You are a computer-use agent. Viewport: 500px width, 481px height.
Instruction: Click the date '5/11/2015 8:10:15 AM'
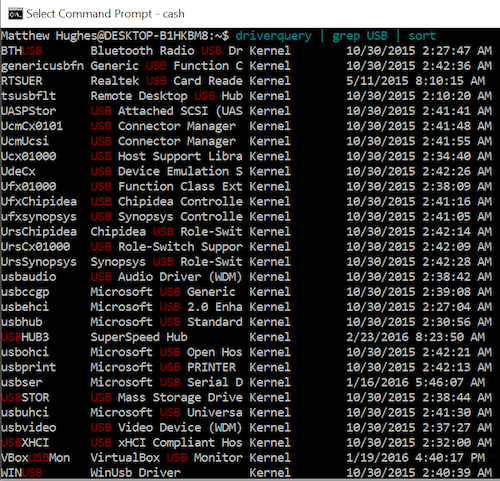pyautogui.click(x=416, y=81)
